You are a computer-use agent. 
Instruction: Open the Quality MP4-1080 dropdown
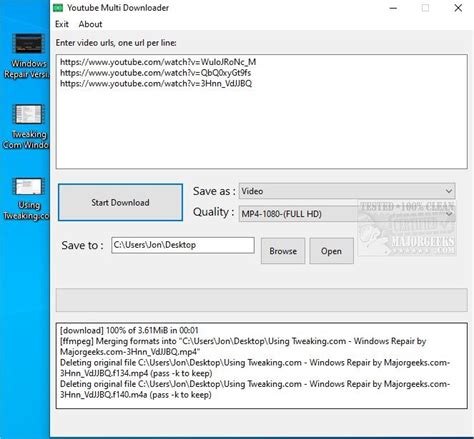tap(347, 214)
